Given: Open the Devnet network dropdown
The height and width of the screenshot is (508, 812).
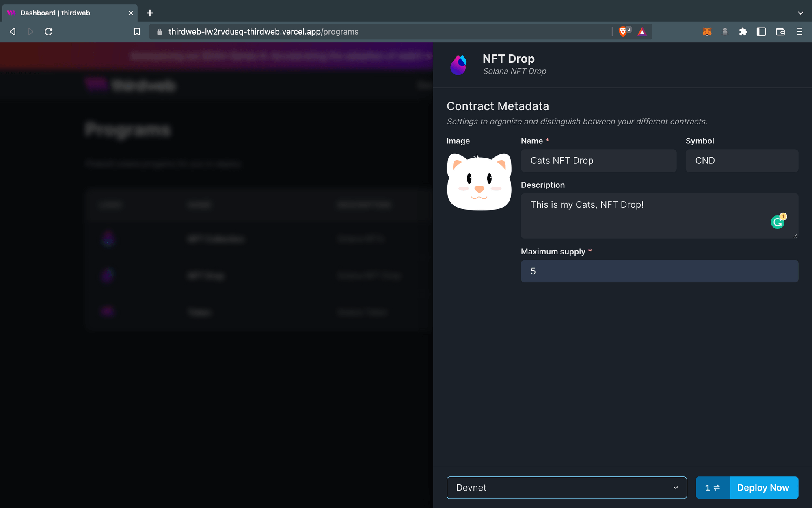Looking at the screenshot, I should click(566, 487).
